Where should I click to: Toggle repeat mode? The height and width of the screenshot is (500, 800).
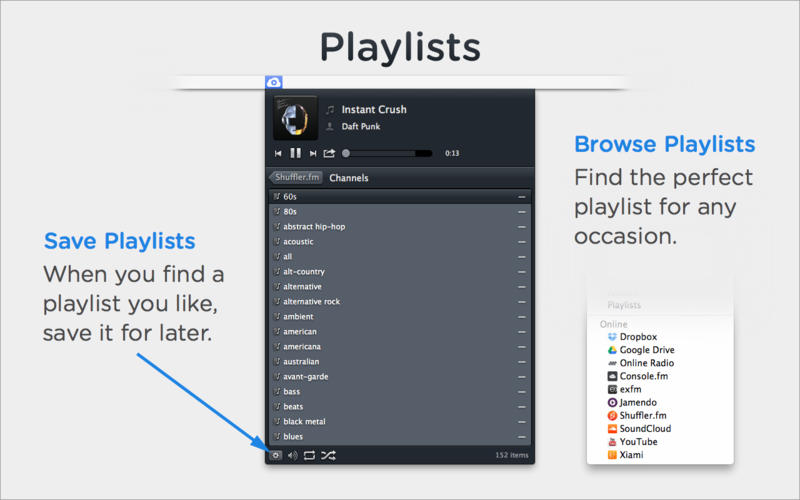pyautogui.click(x=309, y=455)
